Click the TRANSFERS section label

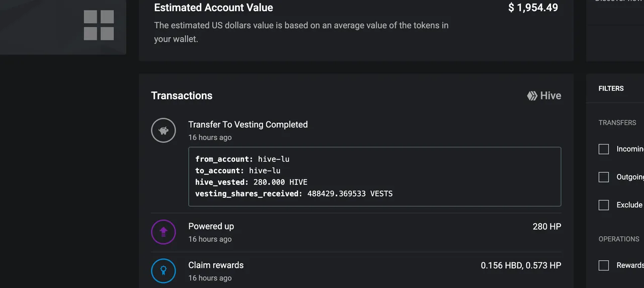point(617,123)
